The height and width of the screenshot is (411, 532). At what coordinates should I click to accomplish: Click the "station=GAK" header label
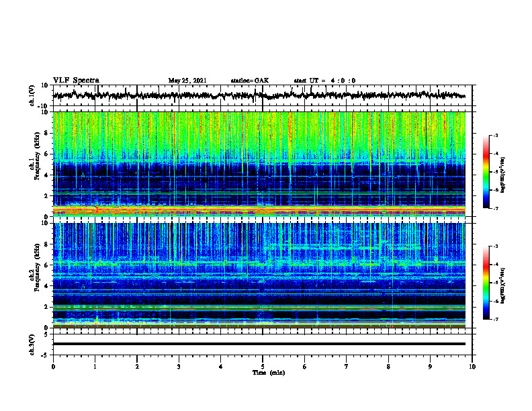(250, 81)
